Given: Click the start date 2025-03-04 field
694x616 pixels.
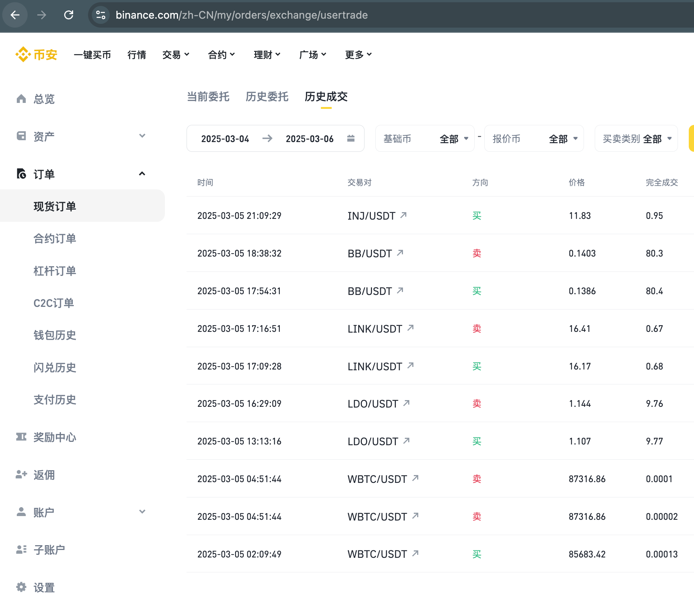Looking at the screenshot, I should pyautogui.click(x=225, y=139).
